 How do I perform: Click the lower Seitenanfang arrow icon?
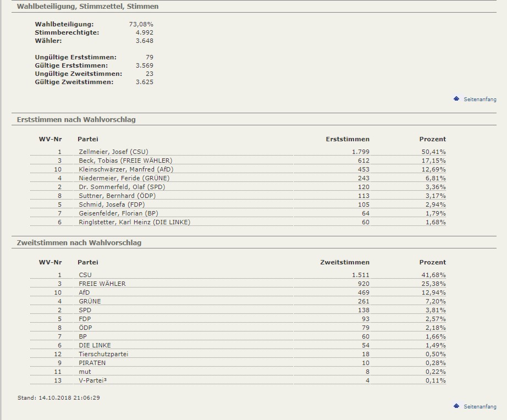point(456,406)
